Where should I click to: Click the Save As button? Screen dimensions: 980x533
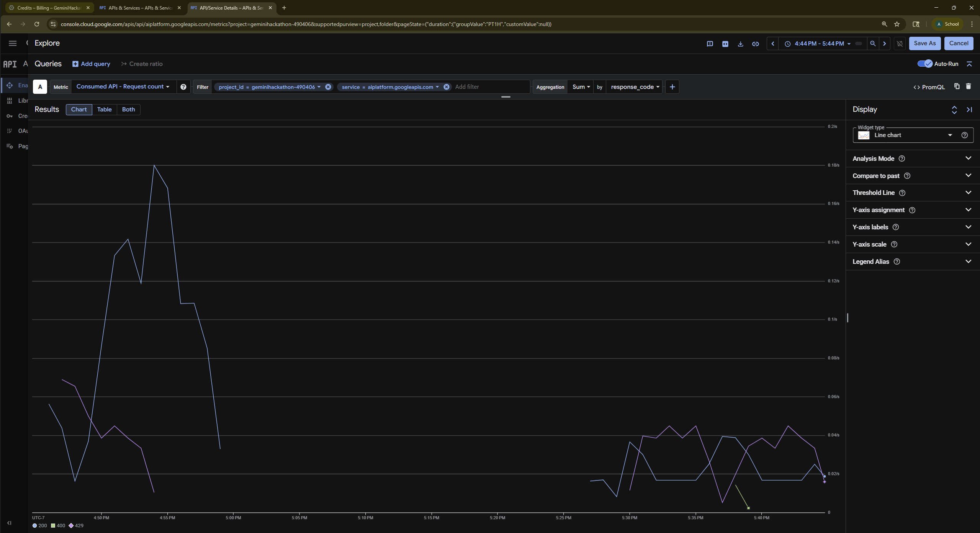pyautogui.click(x=924, y=43)
